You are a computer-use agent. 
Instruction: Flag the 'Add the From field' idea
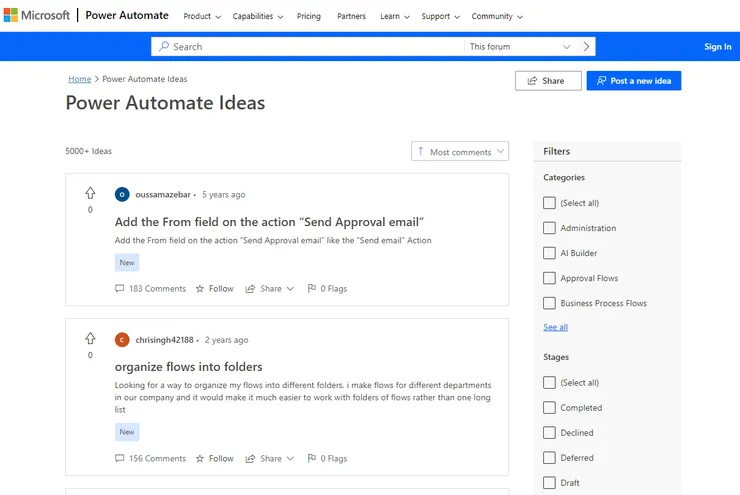coord(327,289)
